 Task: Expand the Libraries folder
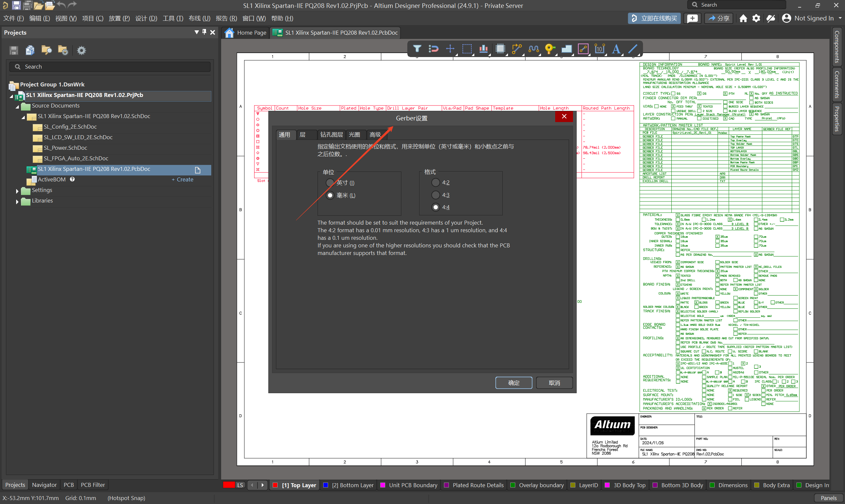[x=17, y=202]
